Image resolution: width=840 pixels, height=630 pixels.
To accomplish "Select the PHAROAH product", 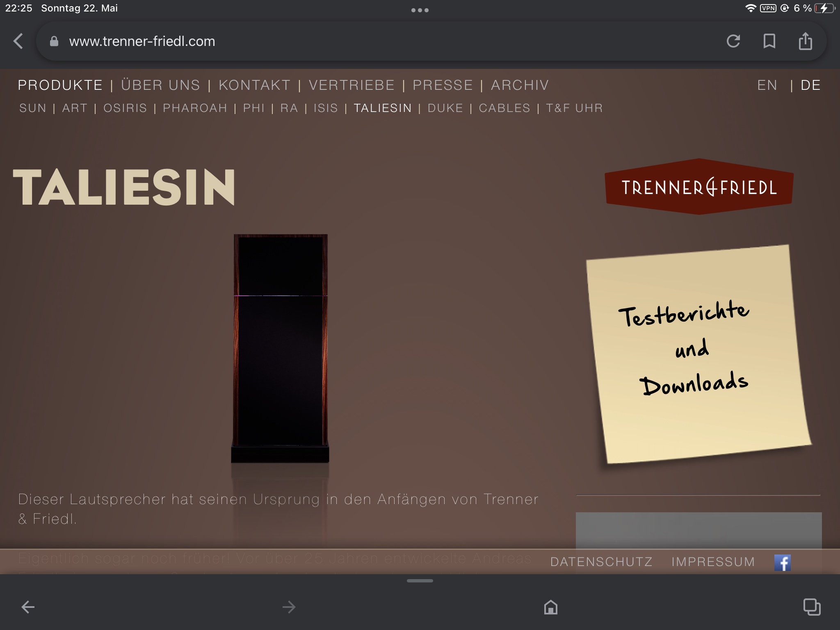I will (x=195, y=108).
